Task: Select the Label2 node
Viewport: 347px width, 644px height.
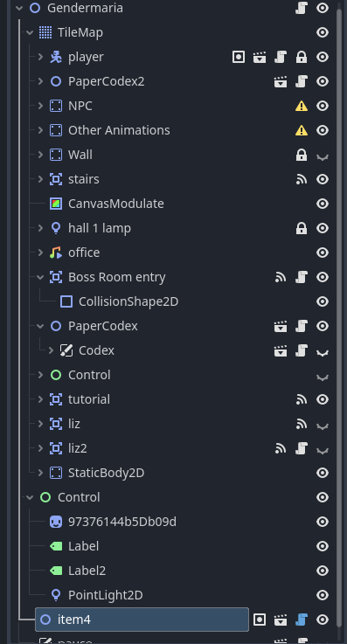Action: (x=87, y=571)
